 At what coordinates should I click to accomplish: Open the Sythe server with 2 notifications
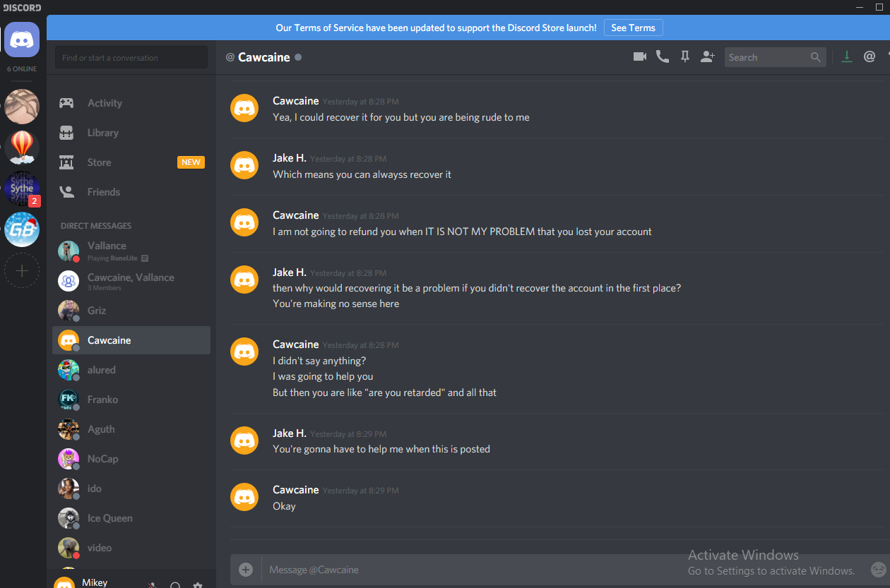22,188
